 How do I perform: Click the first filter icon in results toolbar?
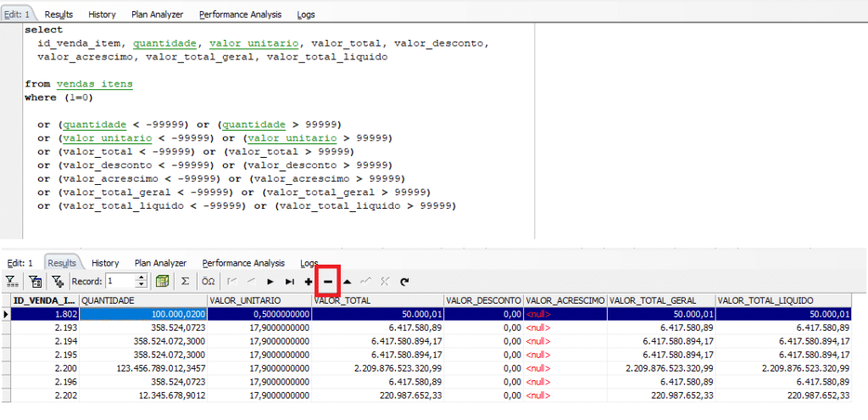pyautogui.click(x=12, y=281)
